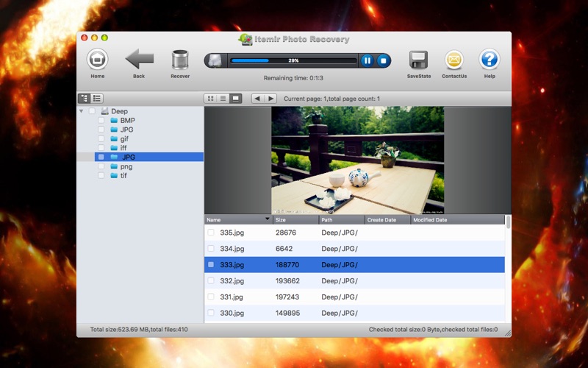Viewport: 588px width, 368px height.
Task: Stop the scan in progress
Action: coord(383,60)
